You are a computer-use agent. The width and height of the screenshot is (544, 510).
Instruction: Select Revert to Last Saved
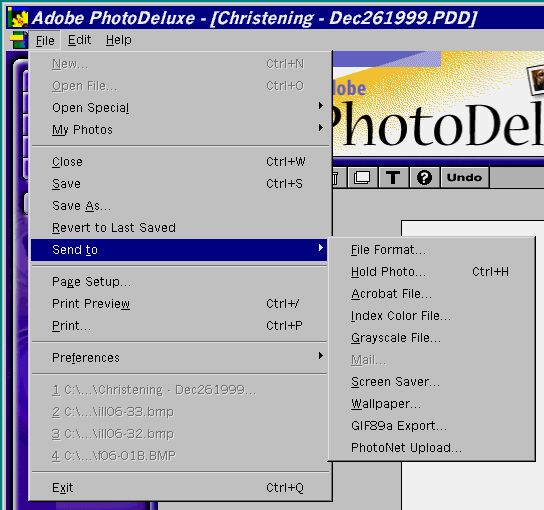coord(179,228)
